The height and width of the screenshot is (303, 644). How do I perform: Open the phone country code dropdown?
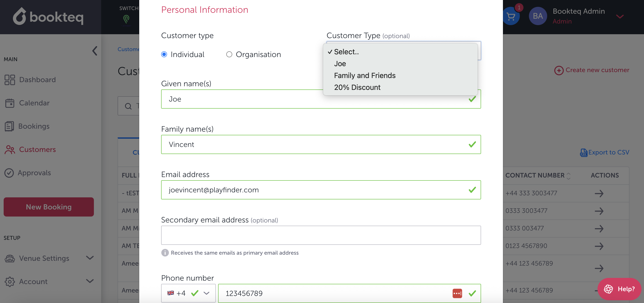188,293
